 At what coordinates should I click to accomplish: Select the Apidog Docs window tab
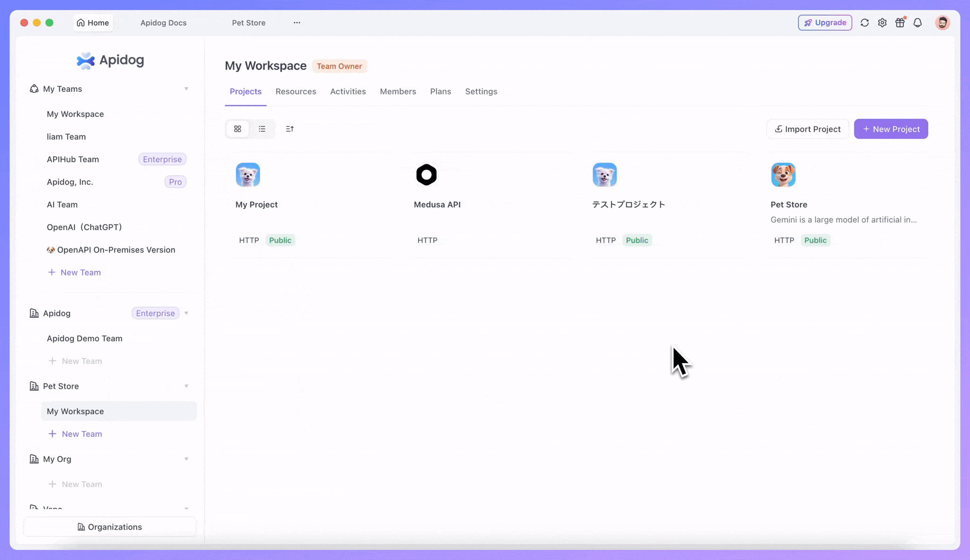[163, 23]
